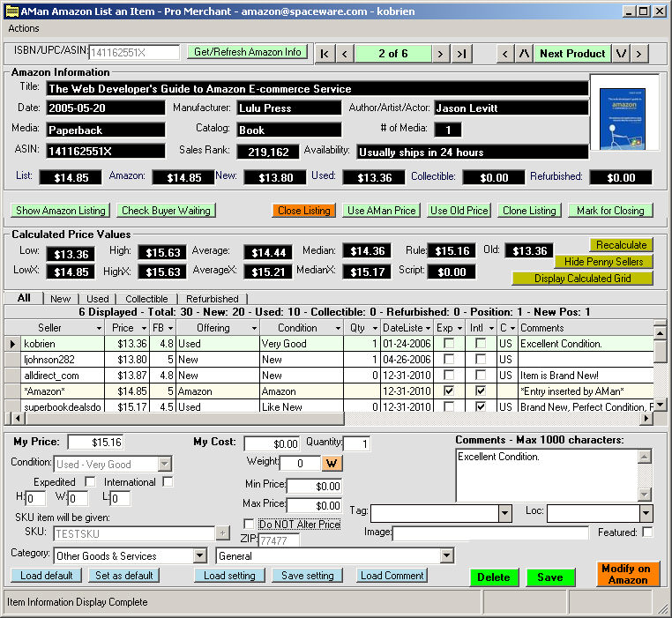The image size is (672, 618).
Task: Click the up caret beside Next Product
Action: (525, 54)
